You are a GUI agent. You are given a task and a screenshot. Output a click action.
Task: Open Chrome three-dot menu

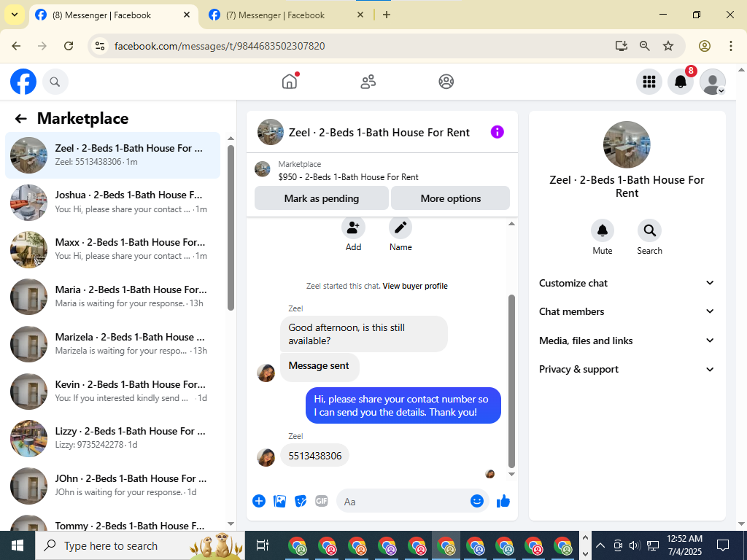pyautogui.click(x=731, y=46)
